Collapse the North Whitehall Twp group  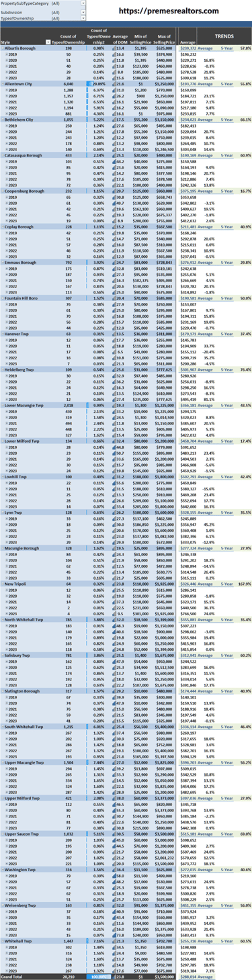(2, 619)
